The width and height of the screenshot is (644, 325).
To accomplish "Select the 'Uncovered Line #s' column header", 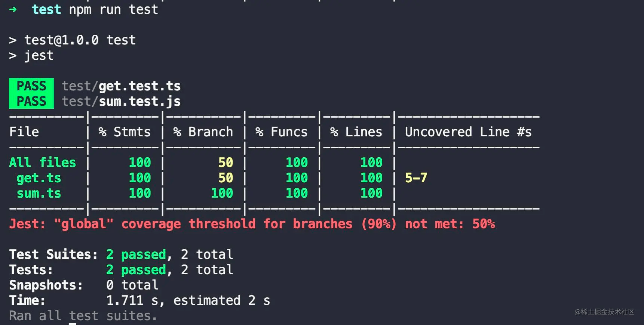I will tap(468, 132).
